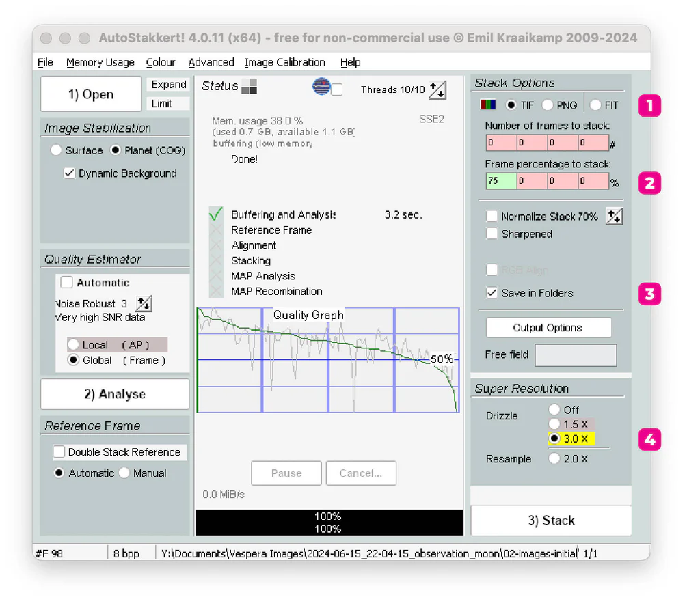Click the file path in status bar

click(370, 553)
